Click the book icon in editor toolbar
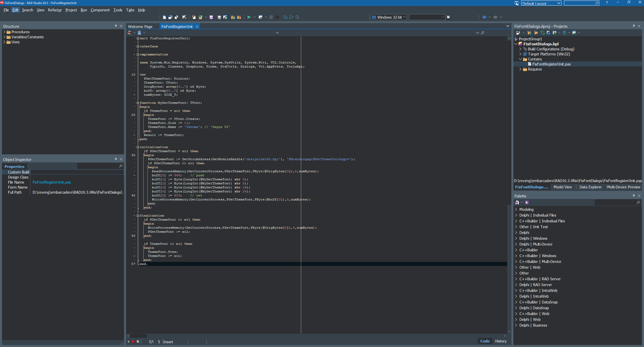This screenshot has width=644, height=347. [x=129, y=33]
